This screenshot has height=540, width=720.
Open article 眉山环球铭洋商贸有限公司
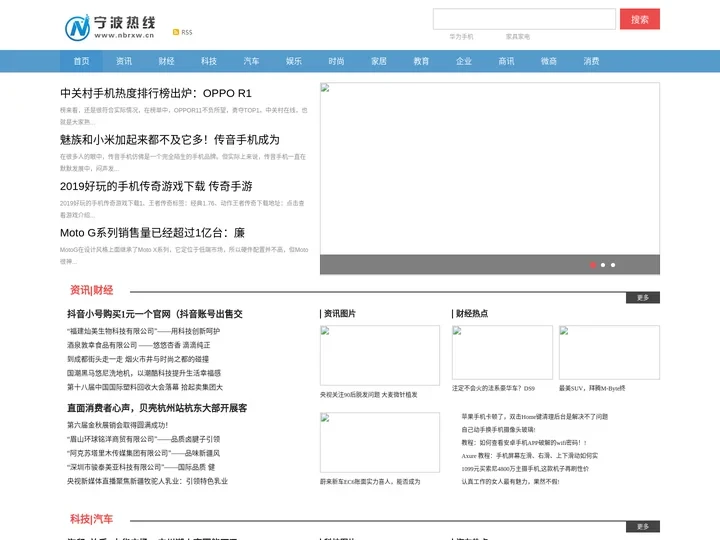143,439
